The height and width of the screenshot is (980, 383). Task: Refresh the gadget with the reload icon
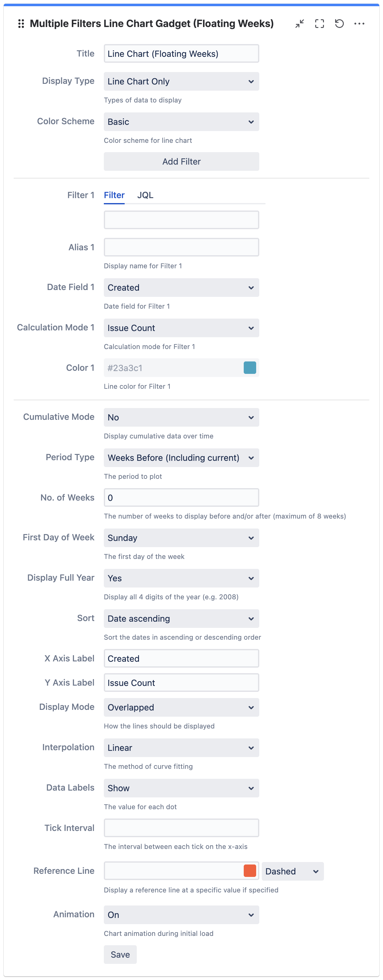click(339, 24)
